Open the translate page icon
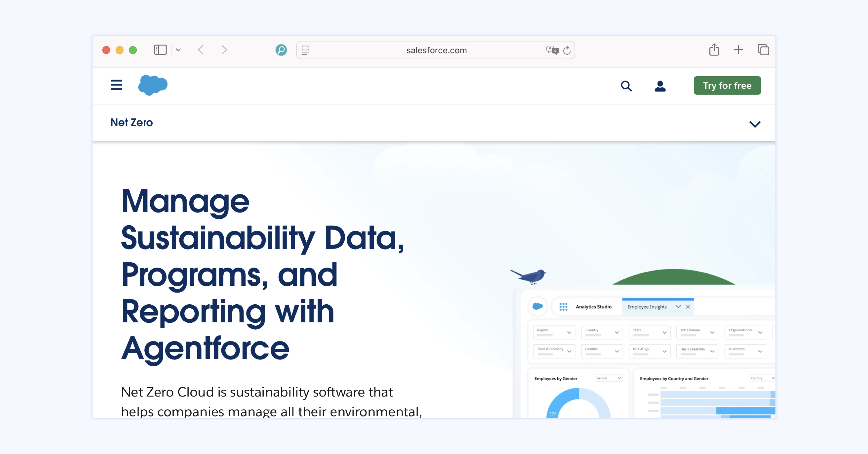 [552, 50]
